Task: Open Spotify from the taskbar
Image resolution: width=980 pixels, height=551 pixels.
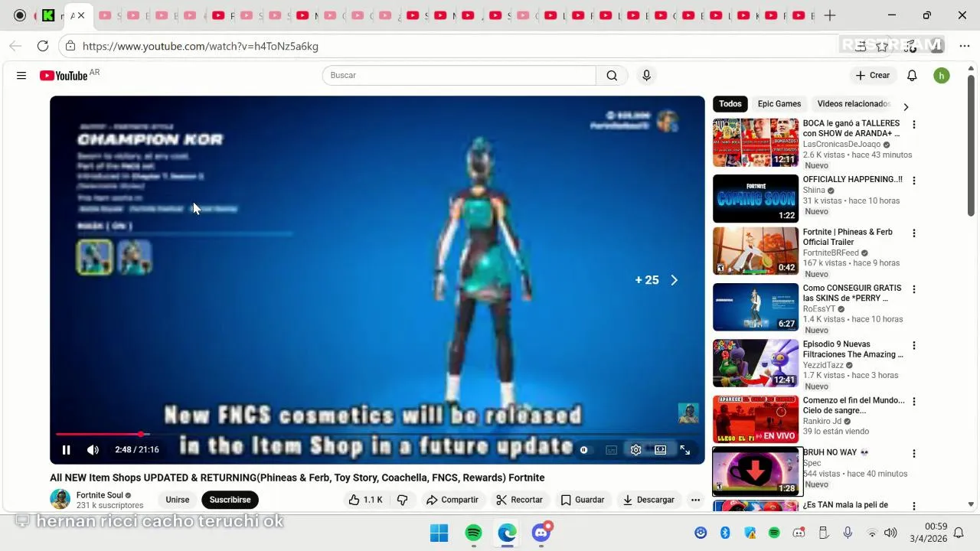Action: tap(473, 533)
